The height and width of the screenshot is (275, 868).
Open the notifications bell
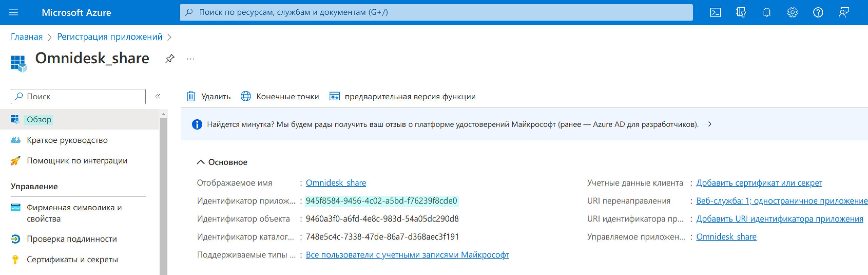click(767, 13)
